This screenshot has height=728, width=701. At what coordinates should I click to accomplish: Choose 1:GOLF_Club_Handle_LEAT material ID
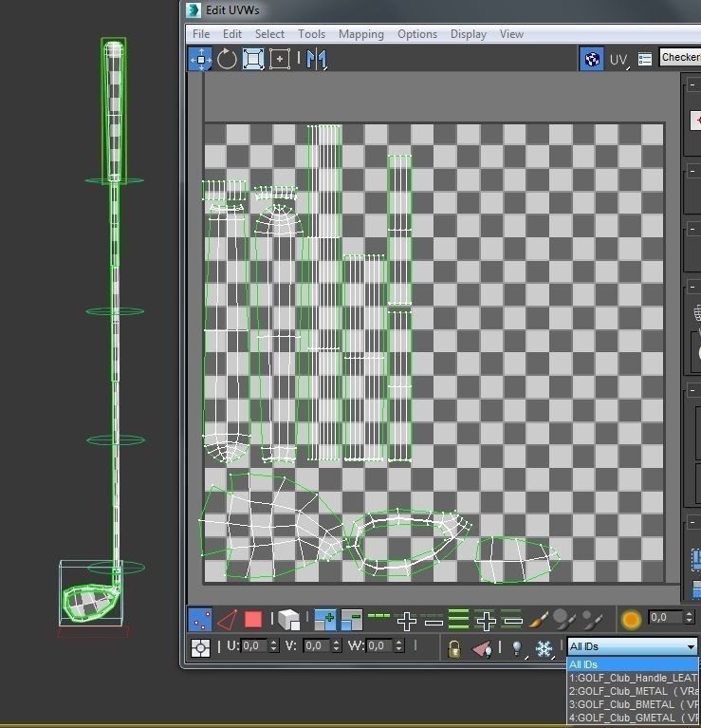click(x=633, y=678)
